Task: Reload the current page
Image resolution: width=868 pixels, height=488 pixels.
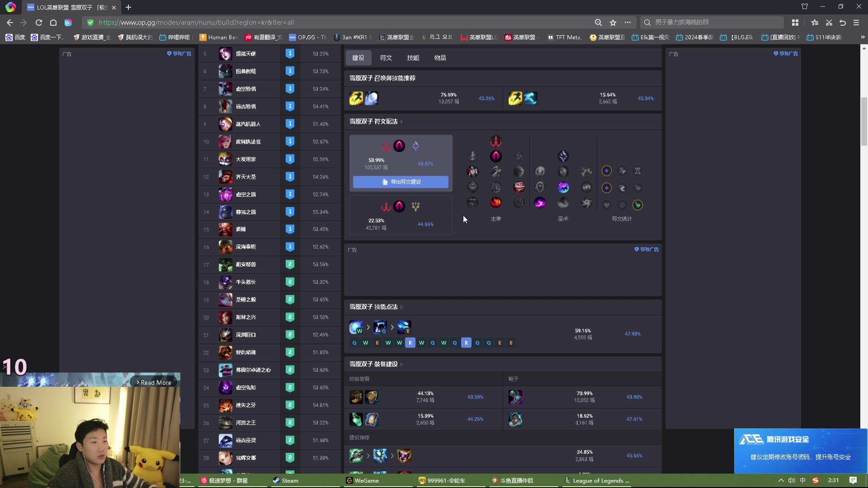Action: click(x=39, y=23)
